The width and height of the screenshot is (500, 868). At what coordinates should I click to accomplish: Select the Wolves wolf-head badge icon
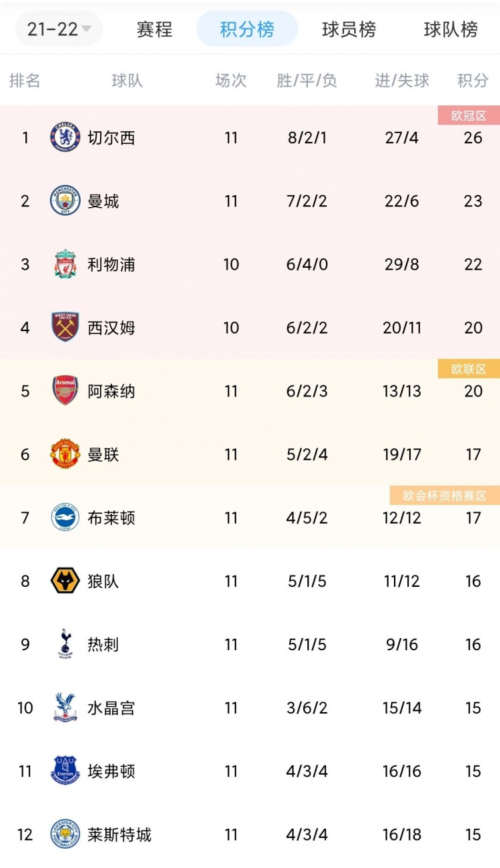coord(65,581)
